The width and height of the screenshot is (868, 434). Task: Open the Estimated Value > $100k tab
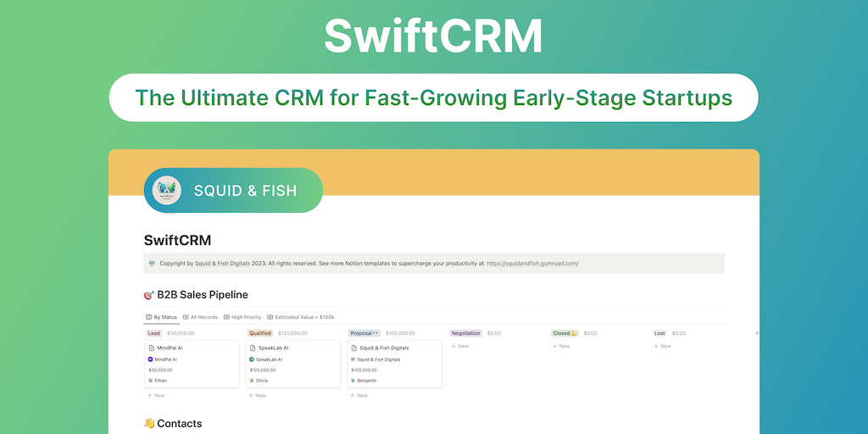tap(301, 317)
